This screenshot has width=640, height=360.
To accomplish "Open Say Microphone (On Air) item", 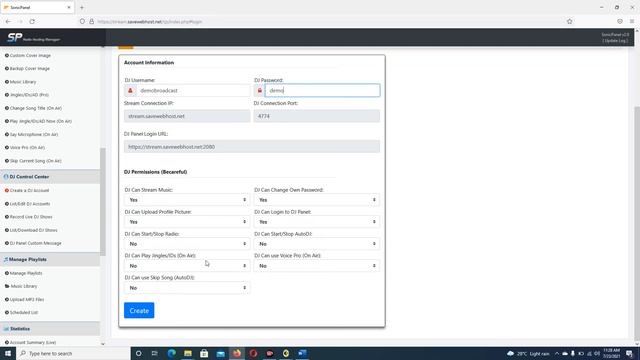I will (x=31, y=134).
